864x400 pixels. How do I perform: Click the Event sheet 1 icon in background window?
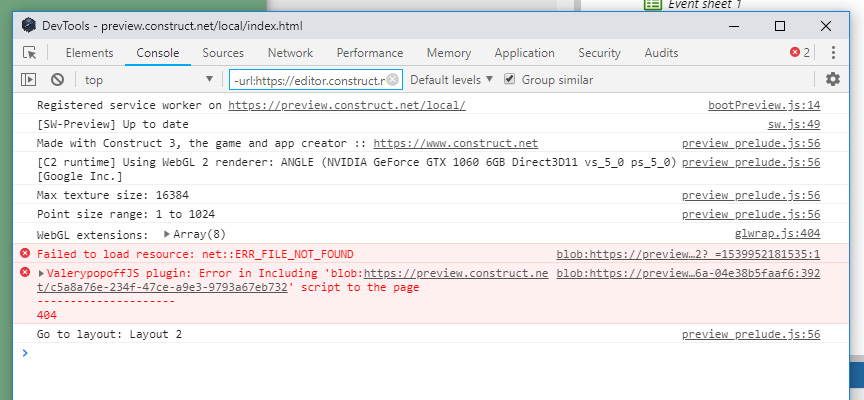(x=652, y=4)
